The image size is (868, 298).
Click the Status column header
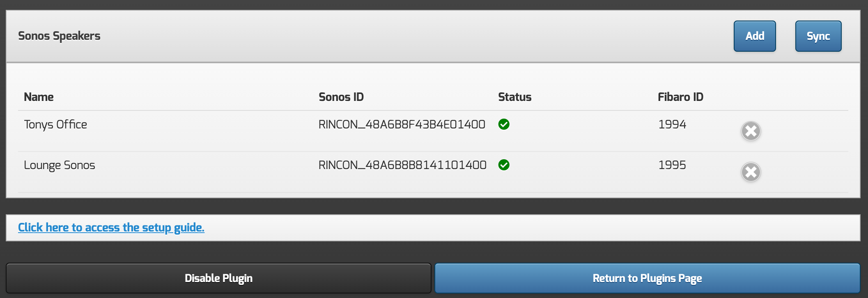click(x=514, y=97)
